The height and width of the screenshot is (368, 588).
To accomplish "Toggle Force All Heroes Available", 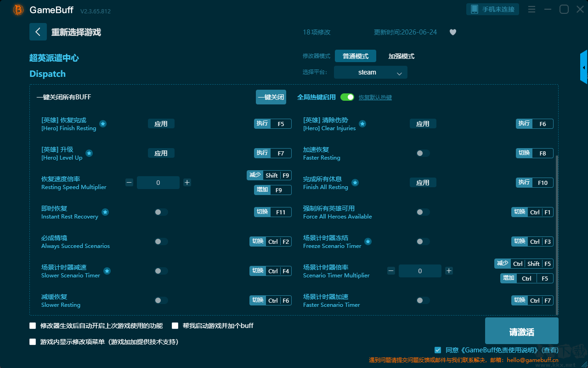I will pyautogui.click(x=423, y=212).
